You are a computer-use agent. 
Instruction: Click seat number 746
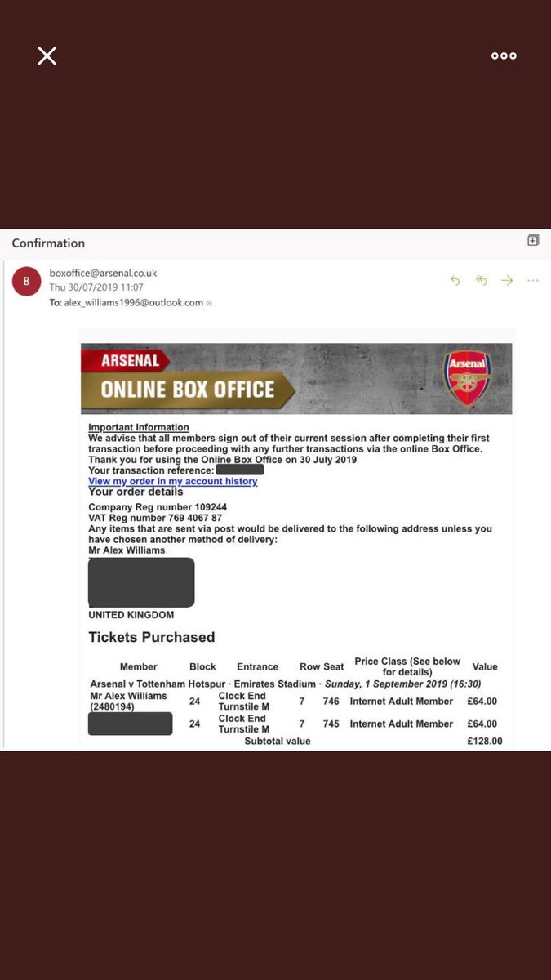pos(331,701)
